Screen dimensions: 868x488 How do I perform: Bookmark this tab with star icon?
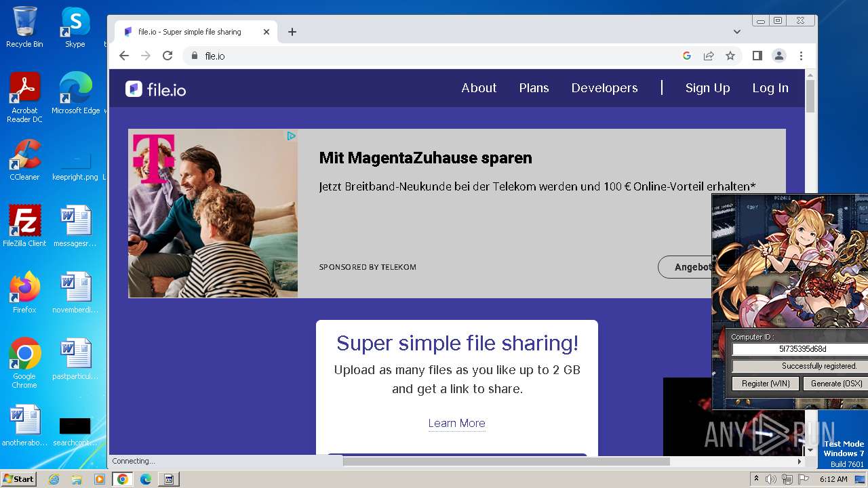click(730, 56)
